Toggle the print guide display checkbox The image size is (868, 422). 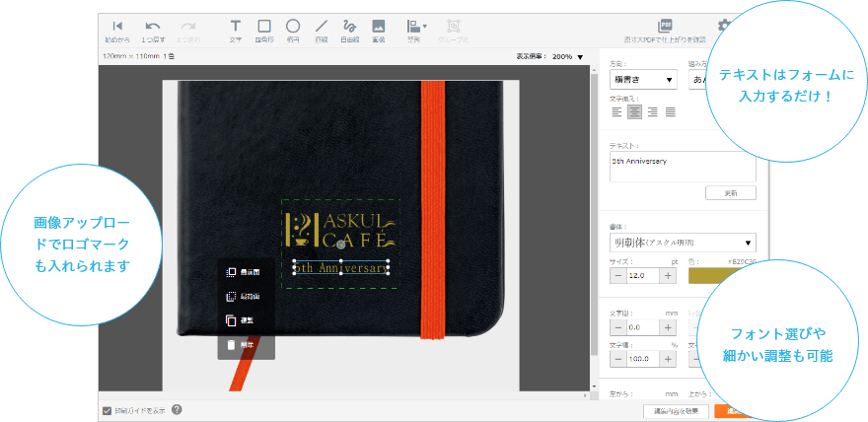[108, 409]
